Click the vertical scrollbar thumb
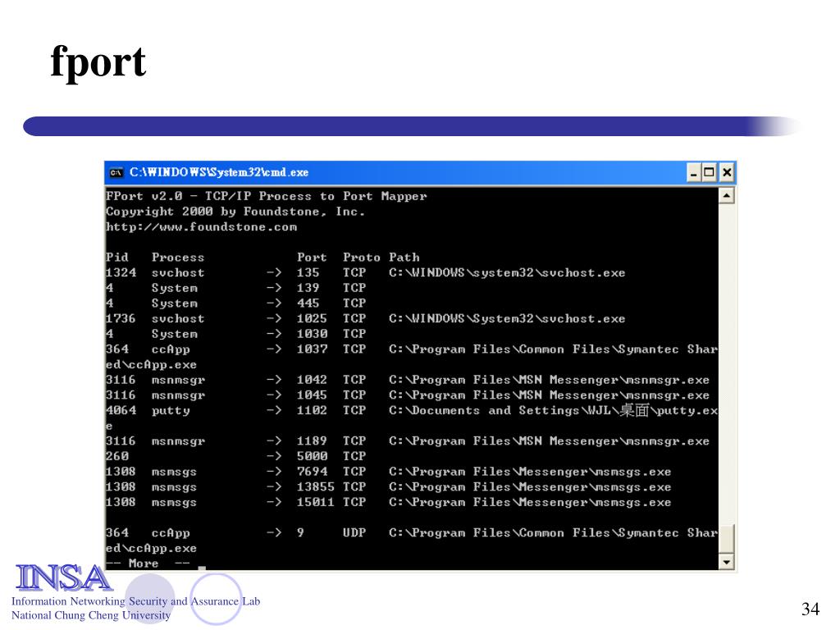 coord(726,538)
